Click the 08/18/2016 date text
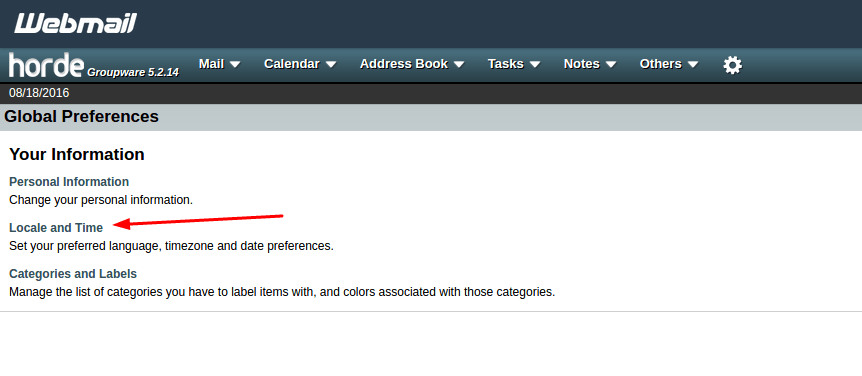 point(39,93)
